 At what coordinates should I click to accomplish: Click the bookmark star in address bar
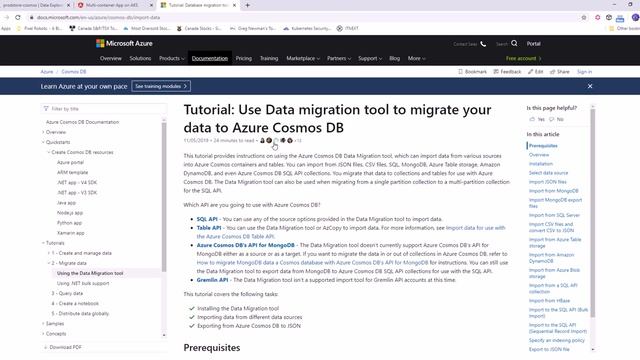click(x=584, y=17)
